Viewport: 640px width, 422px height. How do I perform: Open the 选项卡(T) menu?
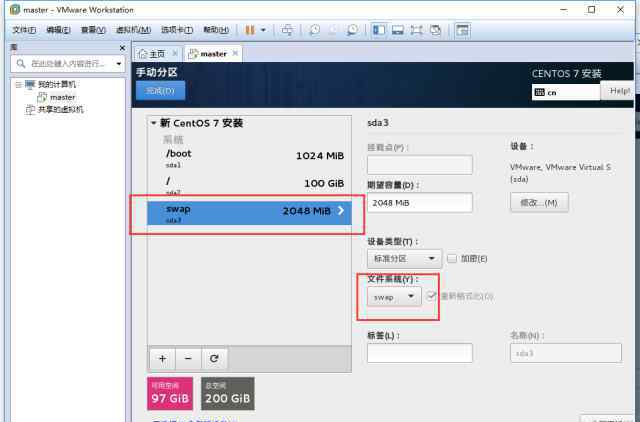point(177,30)
